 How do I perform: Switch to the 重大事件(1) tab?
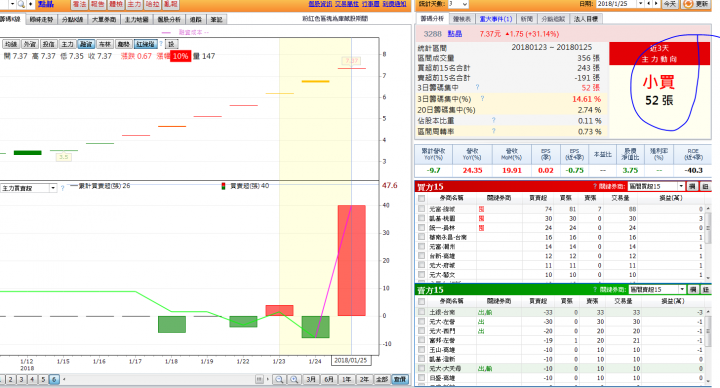[x=495, y=19]
